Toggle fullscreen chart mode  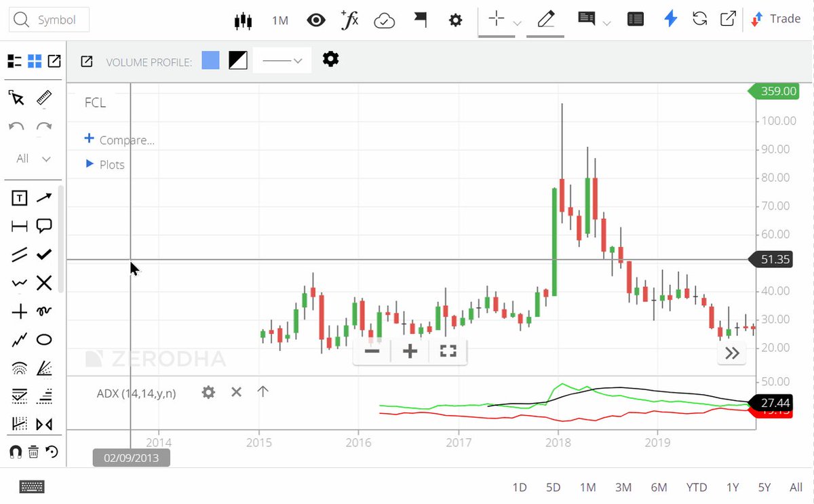coord(448,351)
